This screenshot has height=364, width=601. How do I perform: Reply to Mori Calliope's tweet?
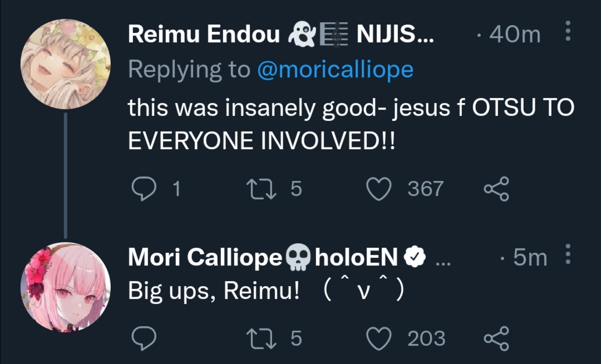click(143, 338)
